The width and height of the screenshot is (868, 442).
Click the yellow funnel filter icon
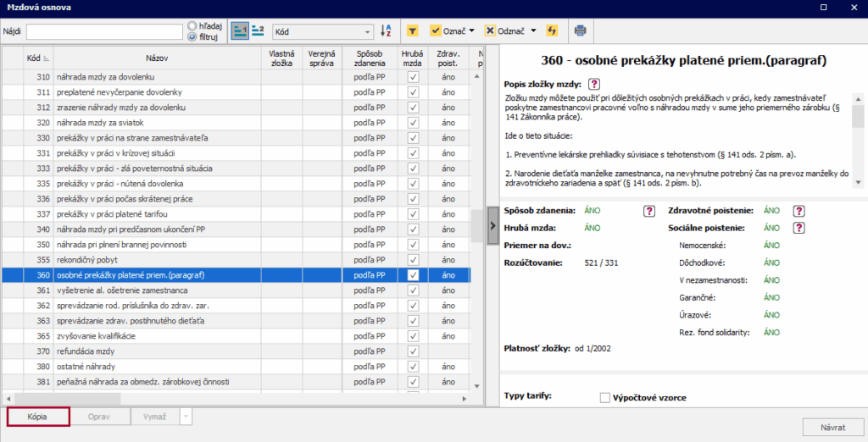412,31
